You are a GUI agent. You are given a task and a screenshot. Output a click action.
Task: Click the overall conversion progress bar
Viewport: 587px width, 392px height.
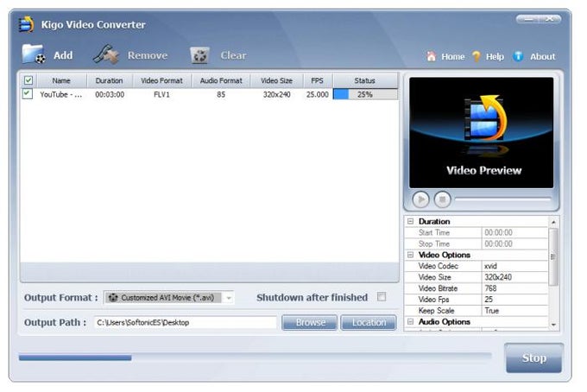click(255, 357)
